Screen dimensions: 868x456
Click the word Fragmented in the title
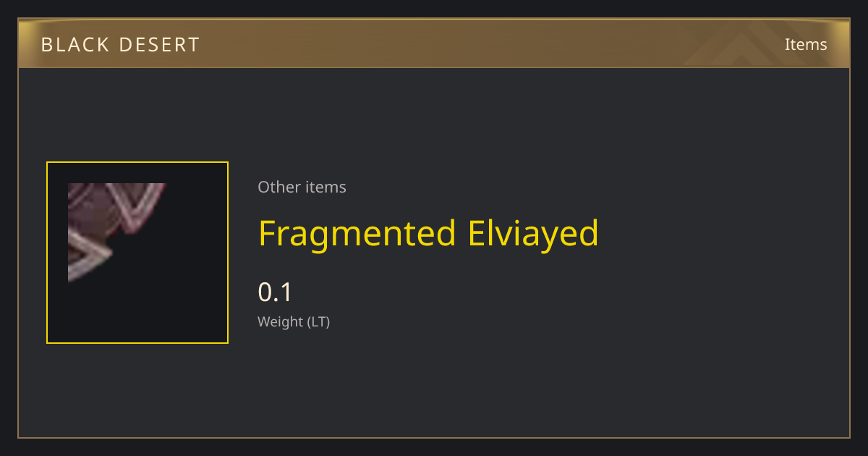click(x=357, y=234)
